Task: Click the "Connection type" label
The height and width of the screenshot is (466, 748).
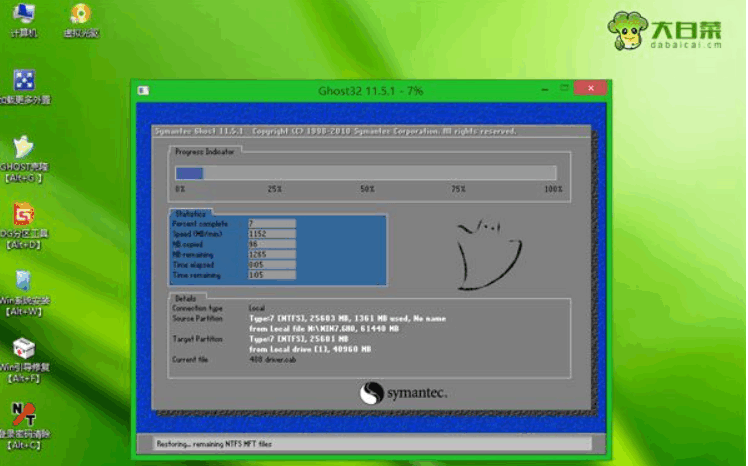Action: [197, 309]
